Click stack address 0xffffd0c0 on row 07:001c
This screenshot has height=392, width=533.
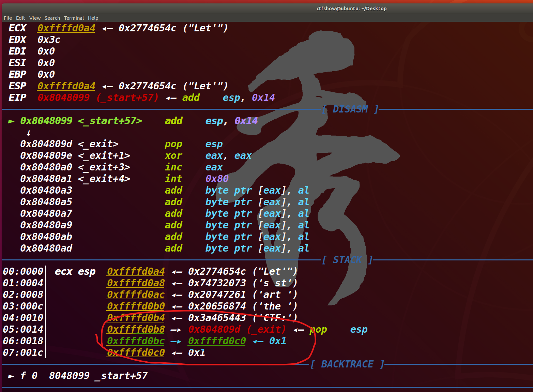pyautogui.click(x=136, y=352)
